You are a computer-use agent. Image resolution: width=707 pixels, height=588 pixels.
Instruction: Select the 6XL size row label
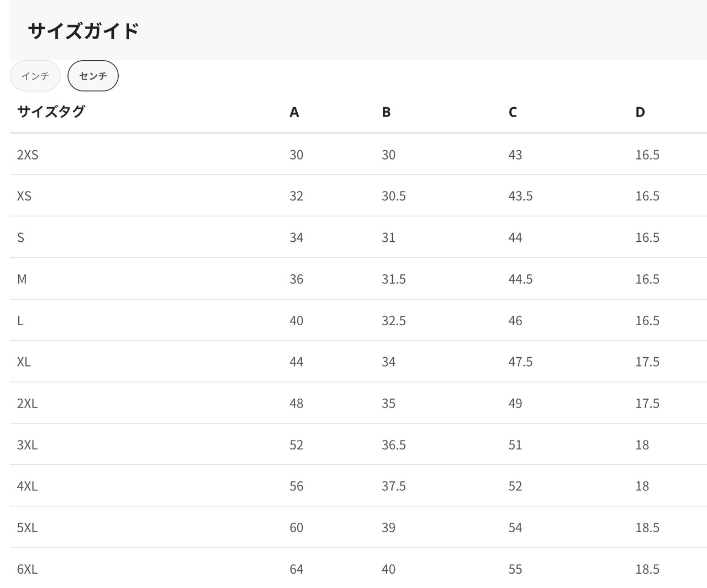click(x=28, y=569)
